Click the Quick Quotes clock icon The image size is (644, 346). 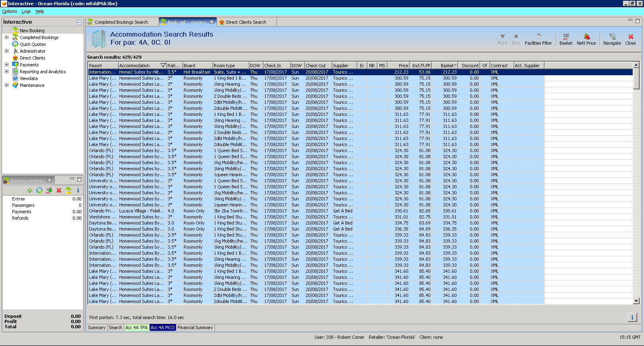[15, 44]
